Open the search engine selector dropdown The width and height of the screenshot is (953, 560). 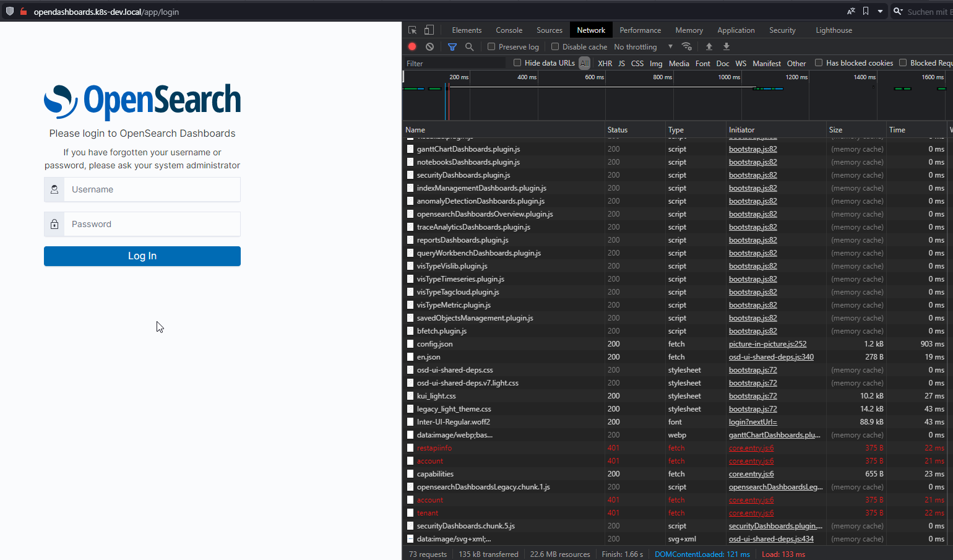pos(897,11)
